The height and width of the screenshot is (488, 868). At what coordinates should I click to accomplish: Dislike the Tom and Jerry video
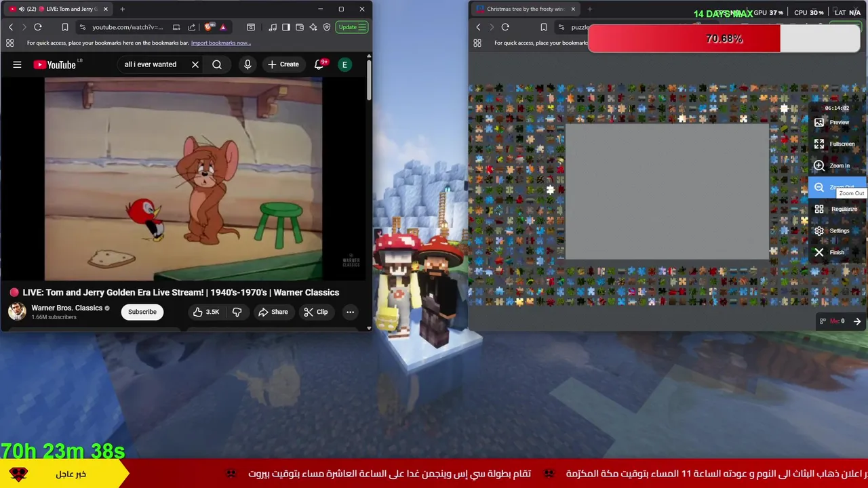237,312
